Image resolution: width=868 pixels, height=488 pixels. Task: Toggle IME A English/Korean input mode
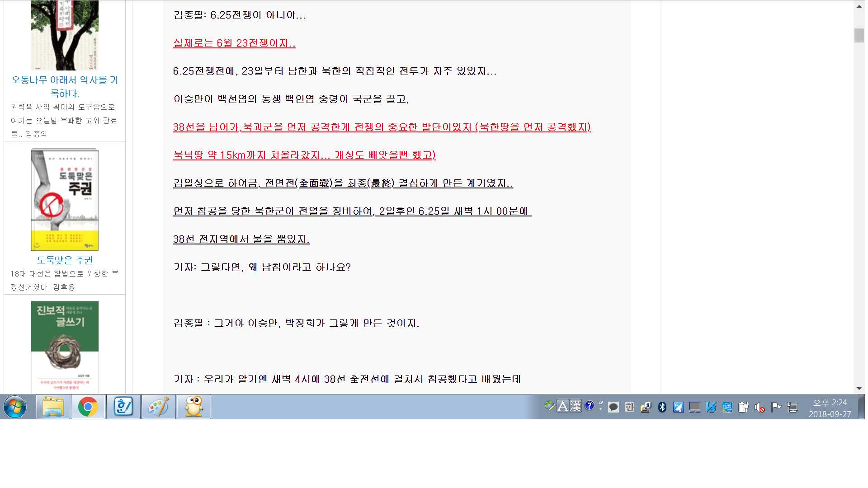(x=562, y=406)
